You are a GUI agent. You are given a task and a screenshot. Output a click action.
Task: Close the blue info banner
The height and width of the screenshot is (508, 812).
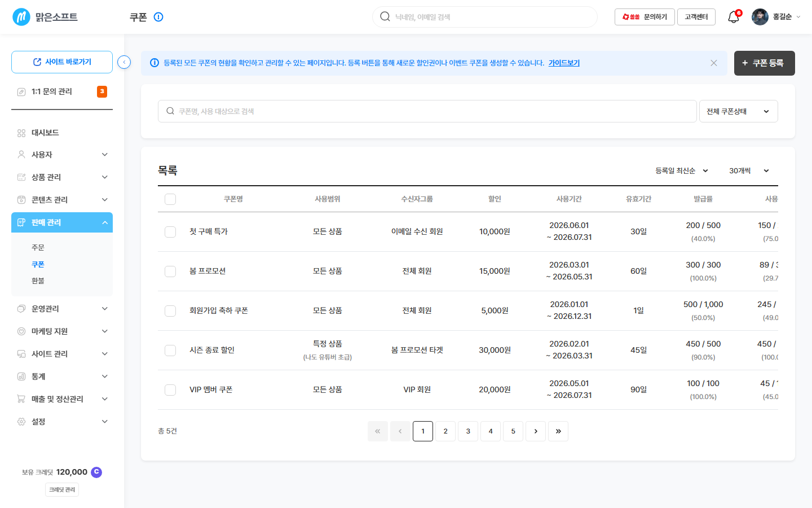tap(714, 63)
